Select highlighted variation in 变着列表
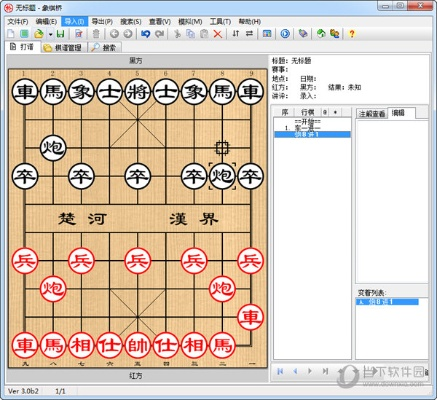 click(x=387, y=302)
